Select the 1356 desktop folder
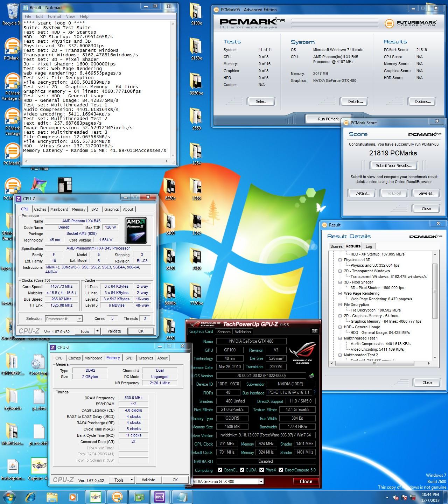448x504 pixels. [x=196, y=190]
